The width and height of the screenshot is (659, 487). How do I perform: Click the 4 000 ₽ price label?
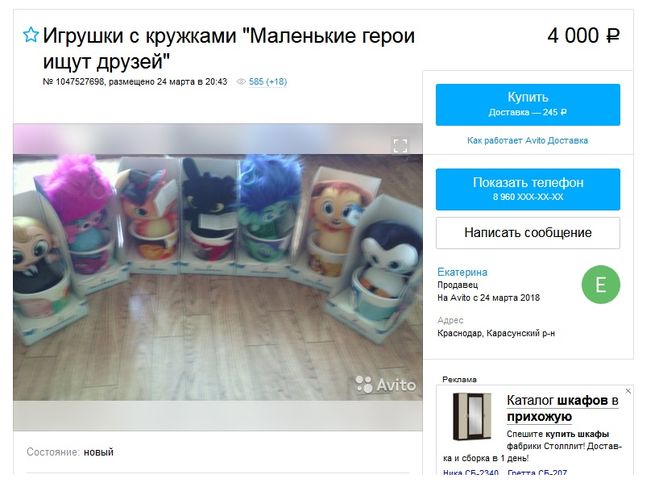(x=583, y=35)
